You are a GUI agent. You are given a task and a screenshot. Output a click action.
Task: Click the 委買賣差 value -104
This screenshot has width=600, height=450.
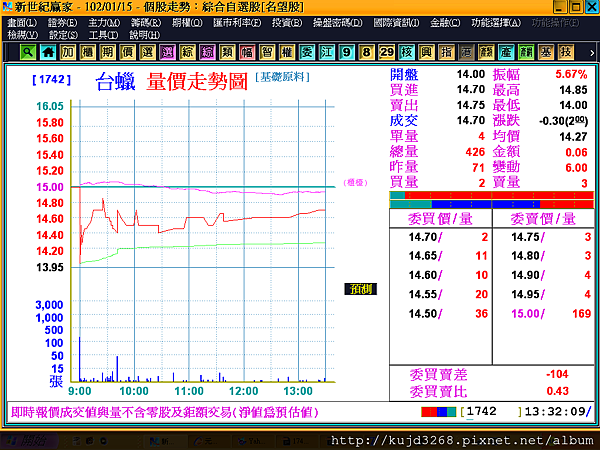(x=557, y=374)
